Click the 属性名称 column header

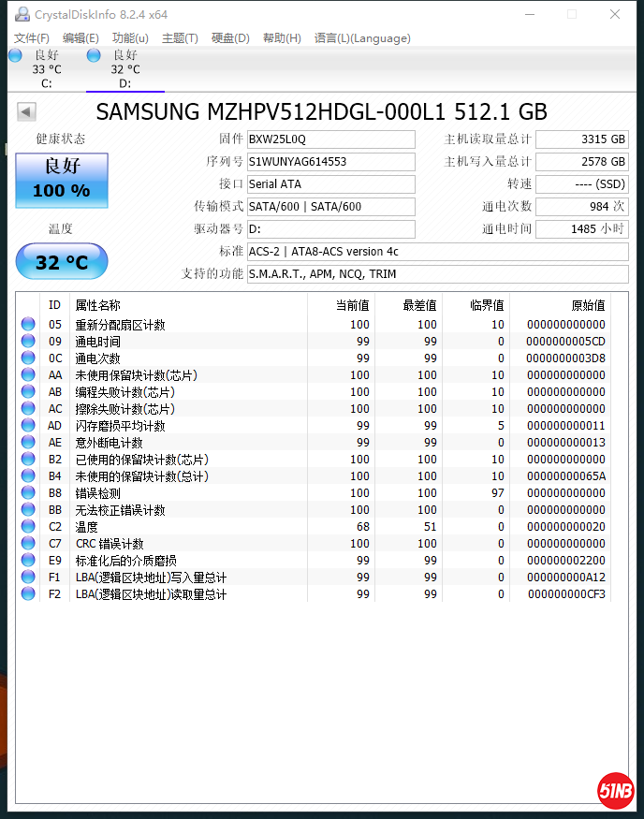tap(98, 305)
